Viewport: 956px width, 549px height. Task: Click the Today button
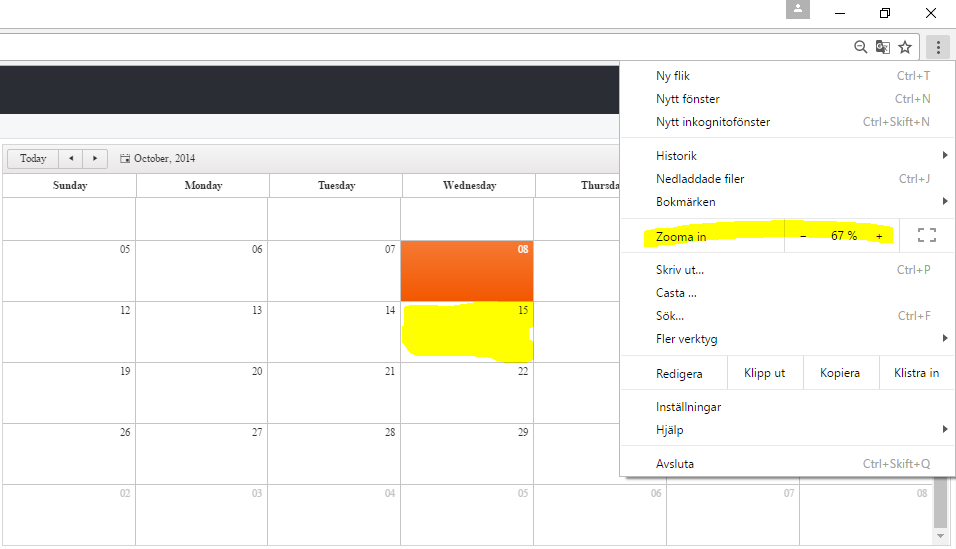click(x=33, y=159)
